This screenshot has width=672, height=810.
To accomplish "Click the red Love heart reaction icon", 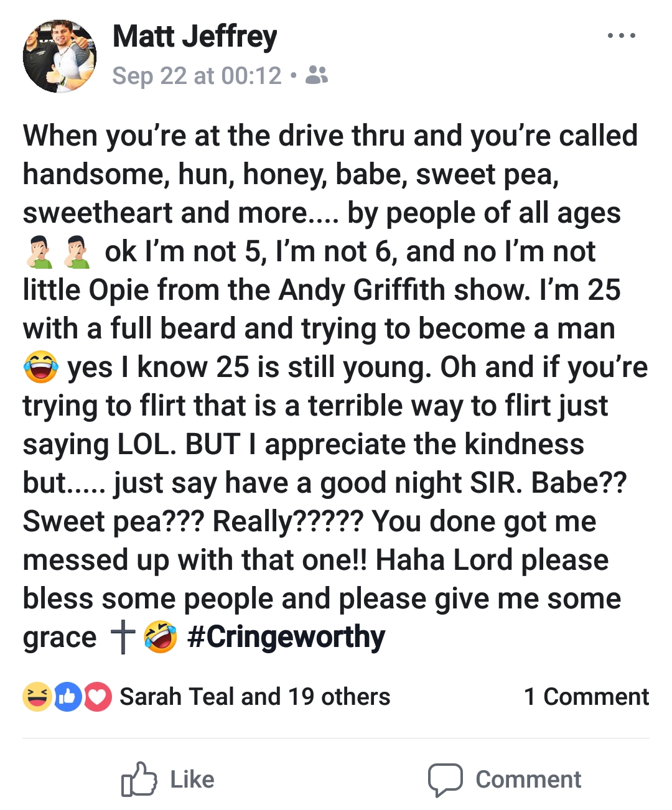I will (x=97, y=696).
